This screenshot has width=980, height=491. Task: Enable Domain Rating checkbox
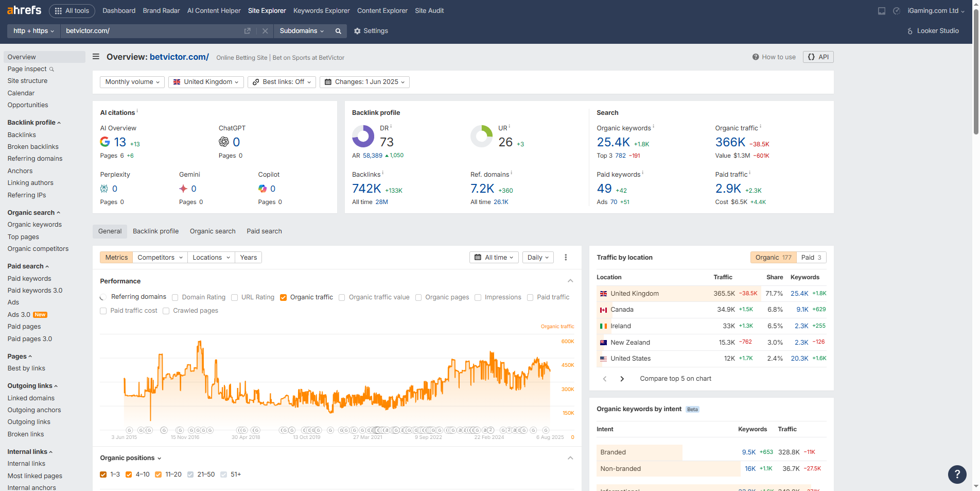[175, 297]
